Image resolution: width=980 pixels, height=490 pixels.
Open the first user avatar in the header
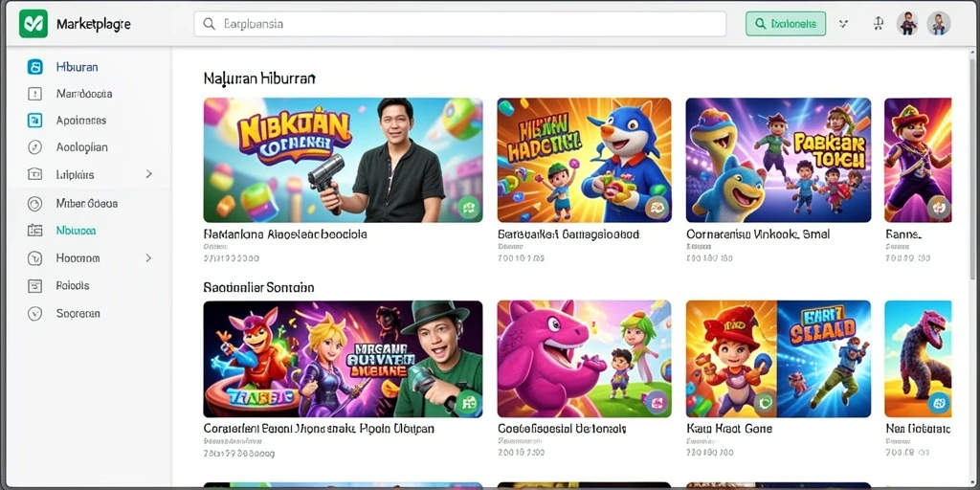point(907,24)
